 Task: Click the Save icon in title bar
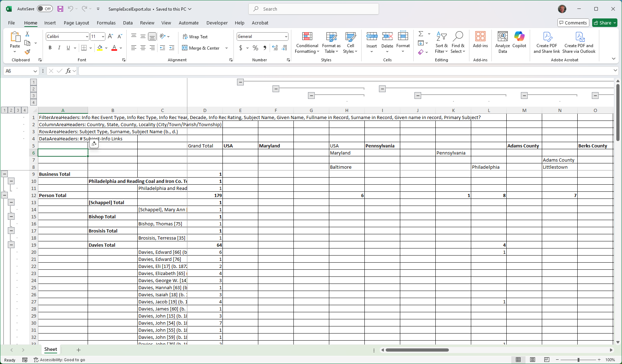tap(60, 9)
